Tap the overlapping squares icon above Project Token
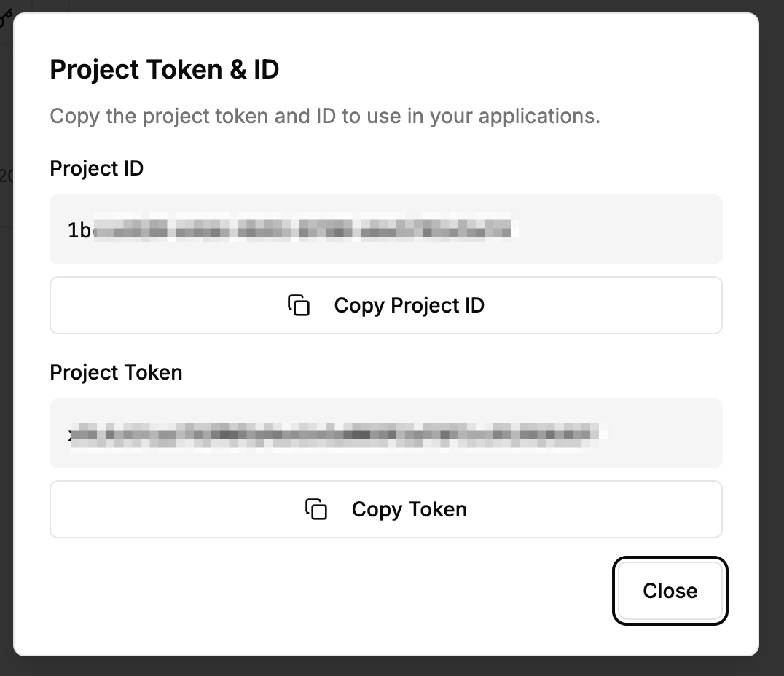The image size is (784, 676). point(300,305)
